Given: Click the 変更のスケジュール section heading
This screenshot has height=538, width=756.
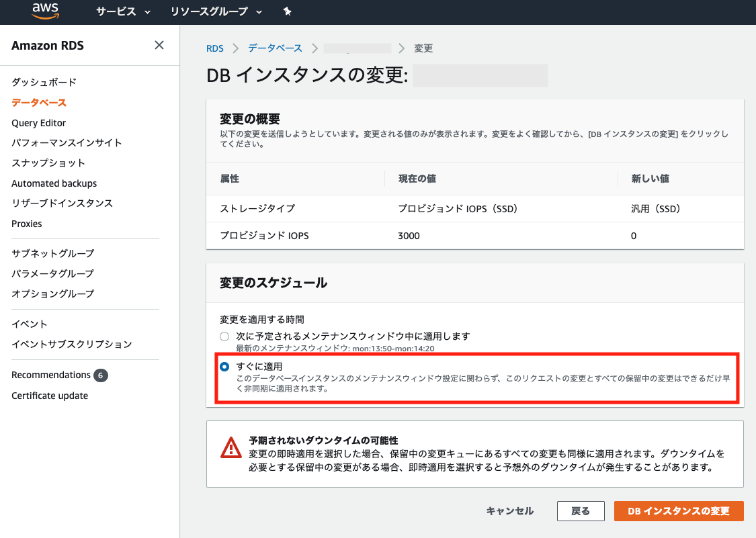Looking at the screenshot, I should pos(274,283).
